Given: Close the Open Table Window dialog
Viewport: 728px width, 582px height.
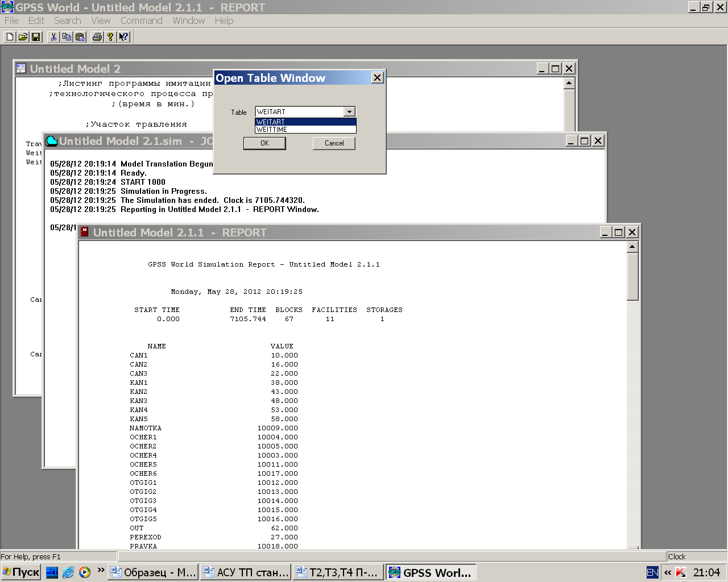Looking at the screenshot, I should [377, 77].
